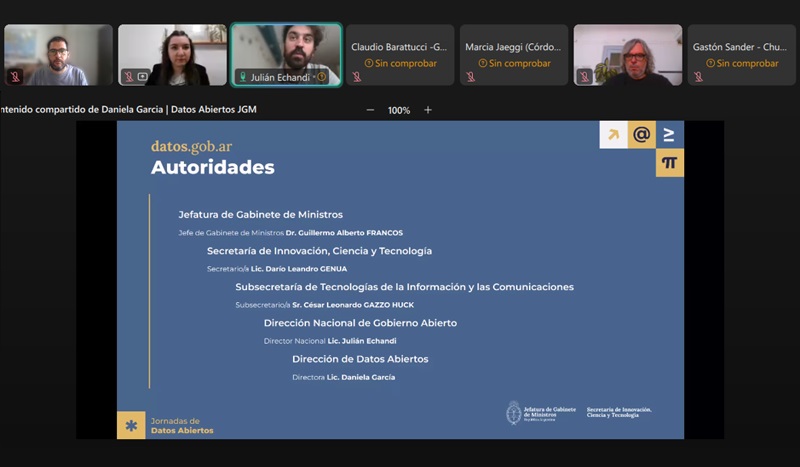This screenshot has height=467, width=800.
Task: Click the green microphone icon beside Julián Echandi
Action: (x=243, y=77)
